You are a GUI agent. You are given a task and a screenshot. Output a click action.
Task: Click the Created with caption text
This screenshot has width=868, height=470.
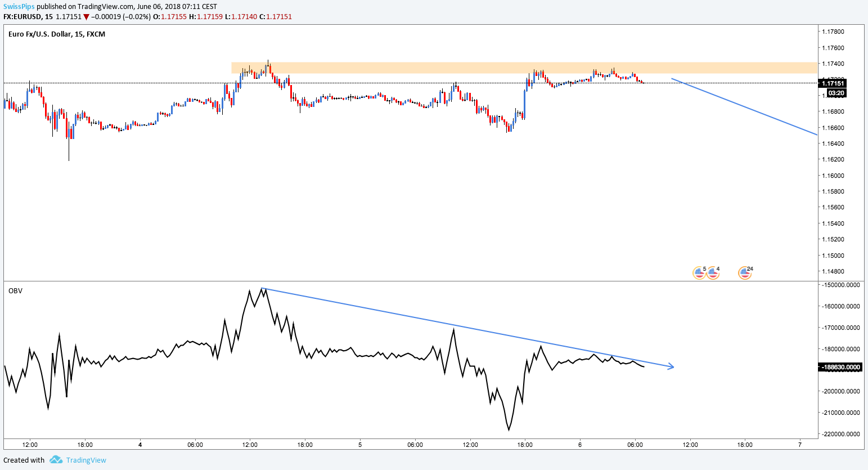pyautogui.click(x=24, y=460)
